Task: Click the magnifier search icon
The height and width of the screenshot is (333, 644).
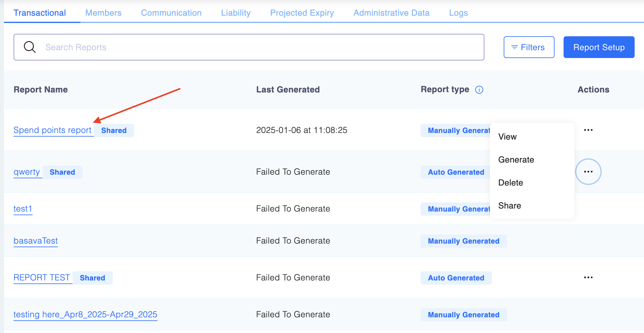Action: 30,47
